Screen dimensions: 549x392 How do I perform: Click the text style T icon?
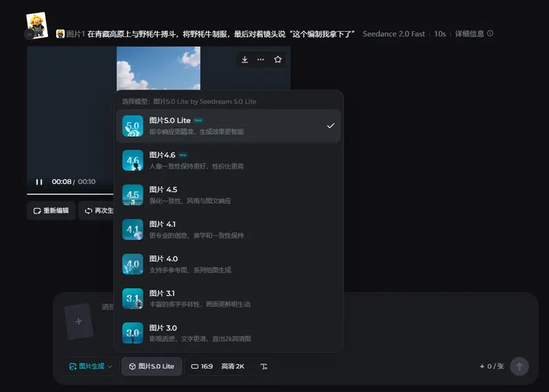click(264, 367)
